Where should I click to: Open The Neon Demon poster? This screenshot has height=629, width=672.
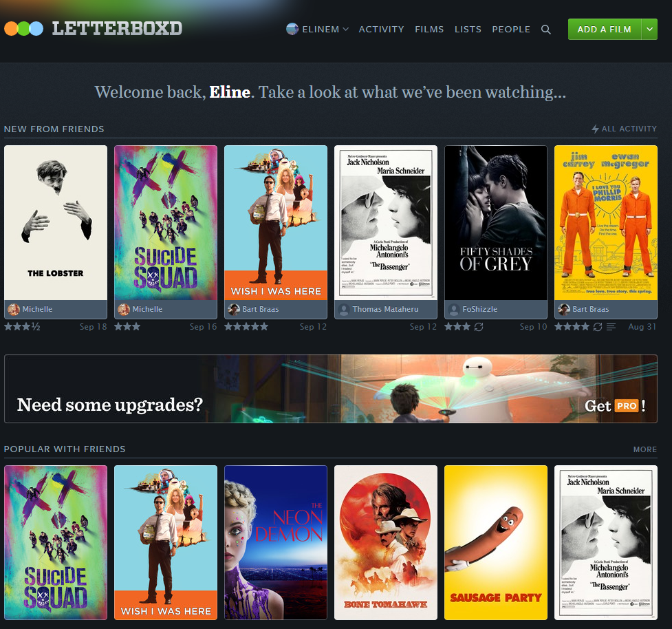tap(276, 542)
